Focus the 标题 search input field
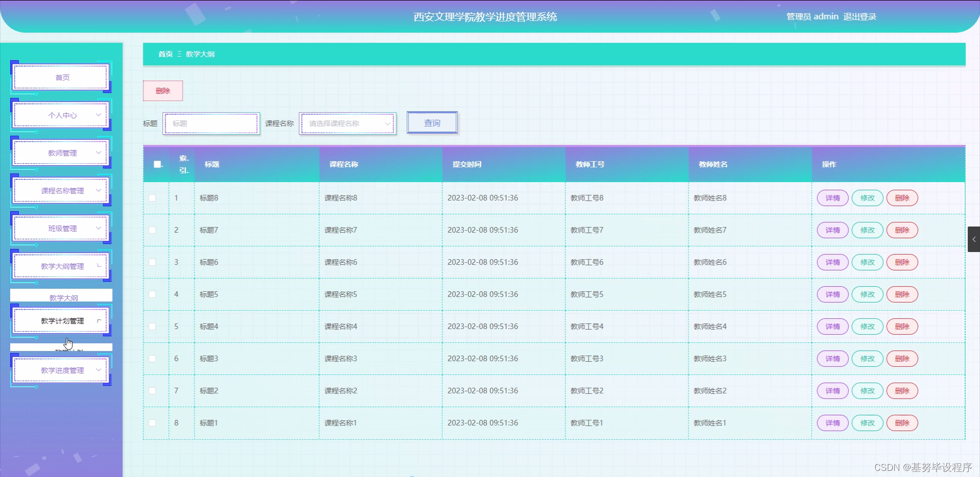This screenshot has height=477, width=980. click(x=211, y=123)
